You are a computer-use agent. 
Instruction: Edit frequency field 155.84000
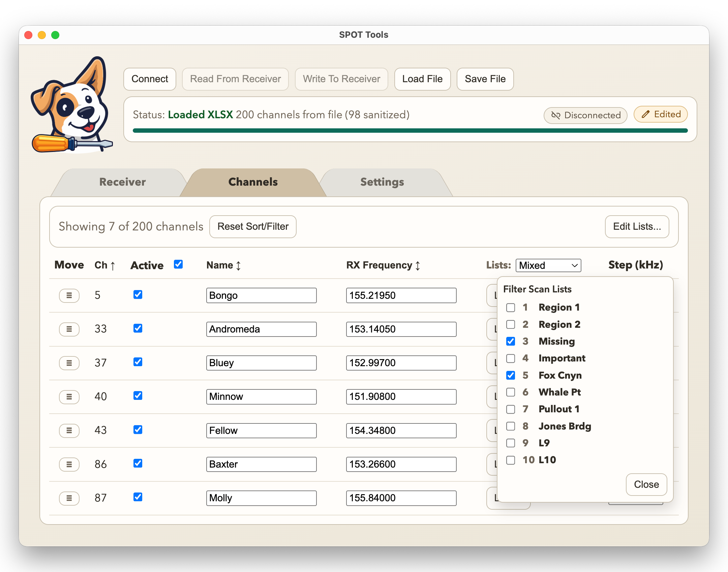[x=401, y=498]
